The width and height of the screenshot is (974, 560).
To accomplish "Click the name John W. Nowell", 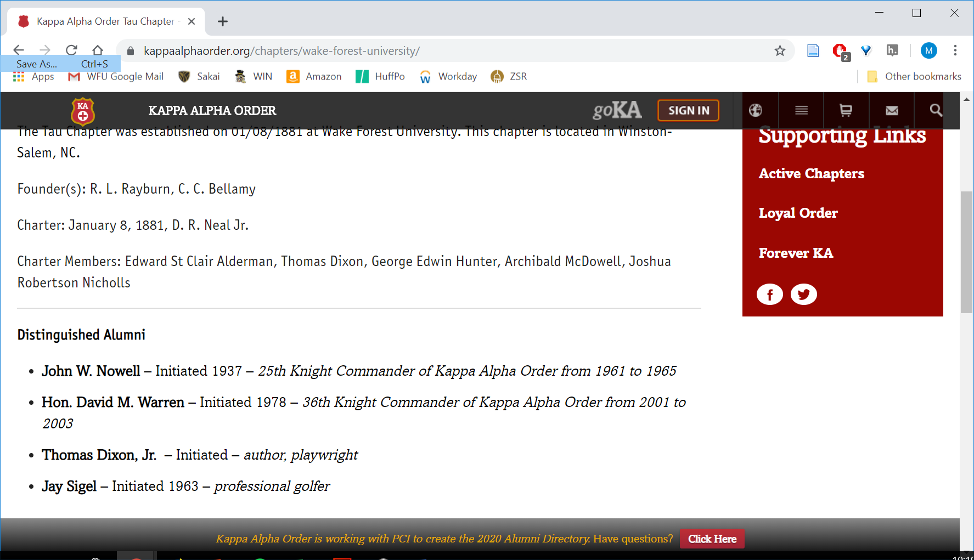I will click(91, 371).
